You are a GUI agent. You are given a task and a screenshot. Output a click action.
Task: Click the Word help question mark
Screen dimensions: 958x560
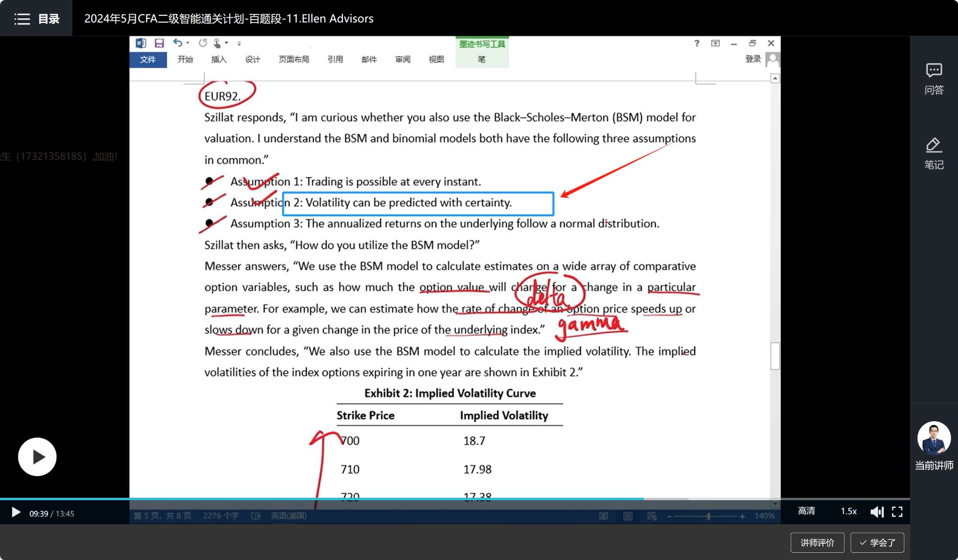(x=696, y=43)
